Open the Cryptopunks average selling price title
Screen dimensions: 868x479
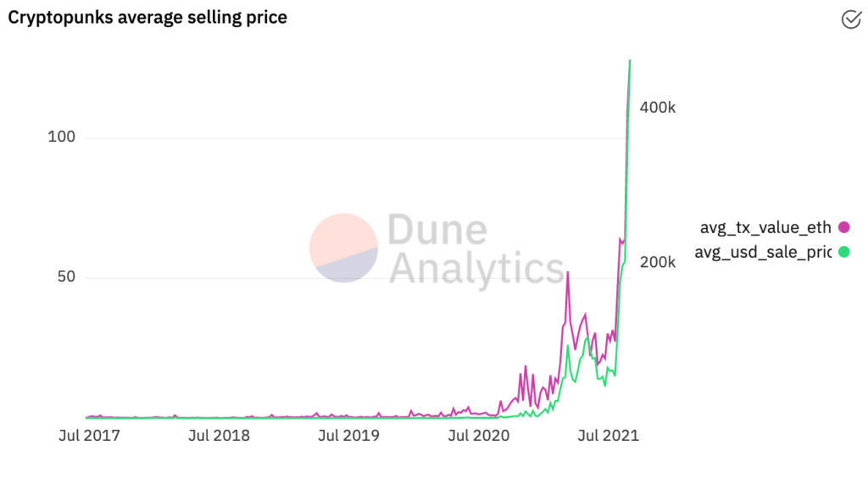[x=147, y=18]
